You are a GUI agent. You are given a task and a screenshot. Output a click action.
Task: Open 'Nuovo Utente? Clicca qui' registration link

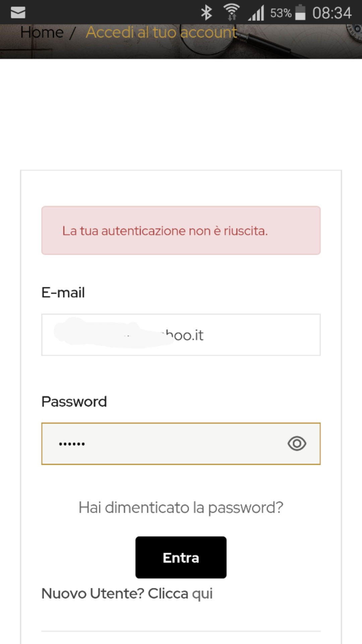pyautogui.click(x=127, y=594)
